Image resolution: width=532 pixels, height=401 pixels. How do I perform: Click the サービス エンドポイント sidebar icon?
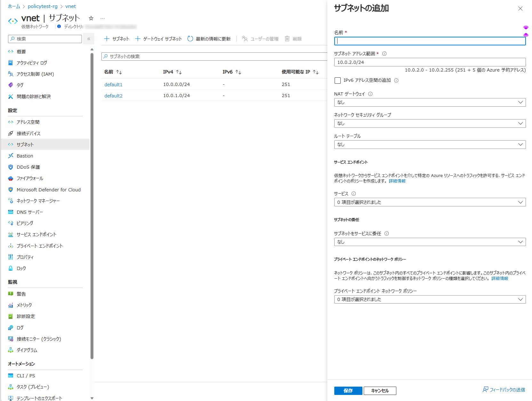point(11,235)
